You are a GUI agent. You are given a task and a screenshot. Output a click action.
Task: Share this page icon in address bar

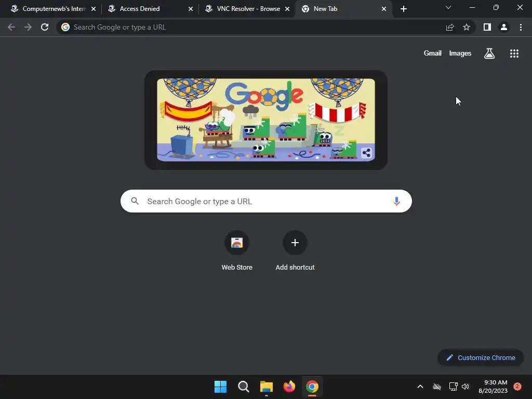[x=450, y=27]
